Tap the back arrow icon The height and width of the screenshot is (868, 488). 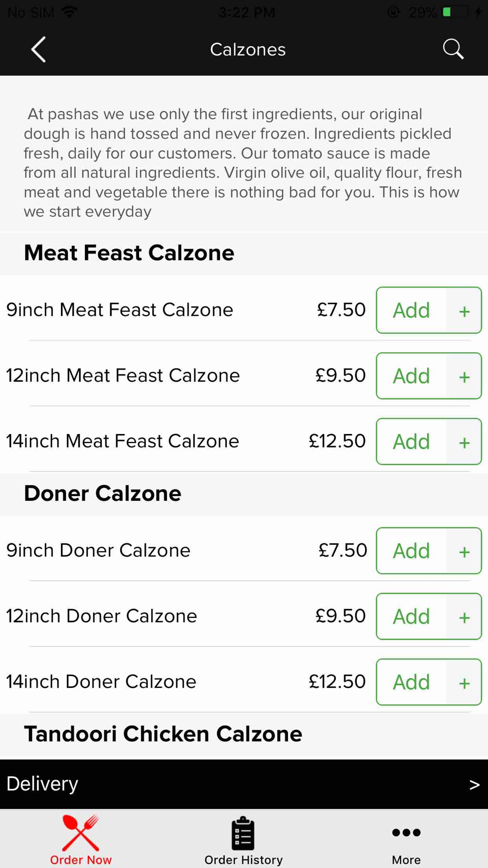click(39, 49)
